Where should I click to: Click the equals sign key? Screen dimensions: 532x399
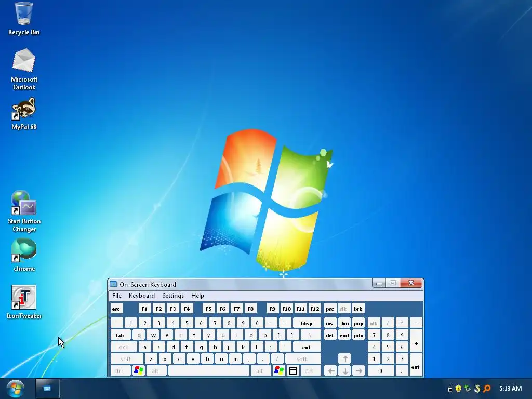pos(285,323)
